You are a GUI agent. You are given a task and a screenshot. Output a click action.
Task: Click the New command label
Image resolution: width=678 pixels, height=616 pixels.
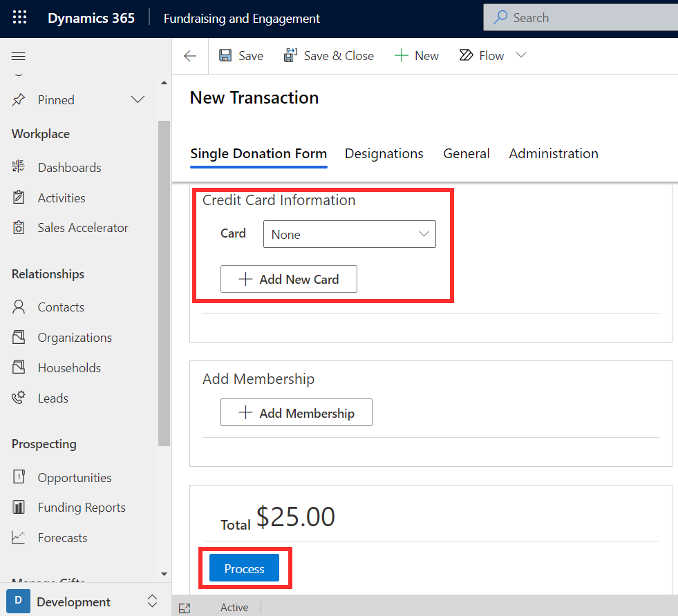(x=427, y=56)
